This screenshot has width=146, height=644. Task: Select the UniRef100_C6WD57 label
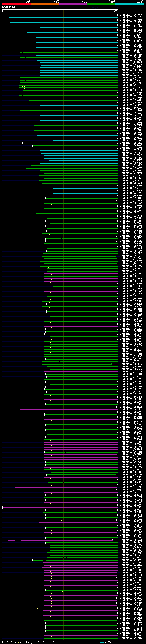(x=131, y=344)
